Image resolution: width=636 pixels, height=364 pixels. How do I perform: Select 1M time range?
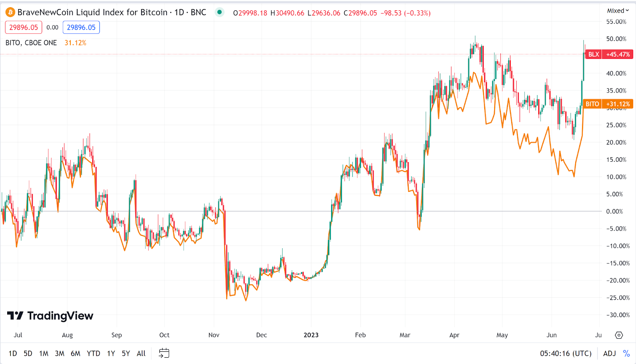44,353
